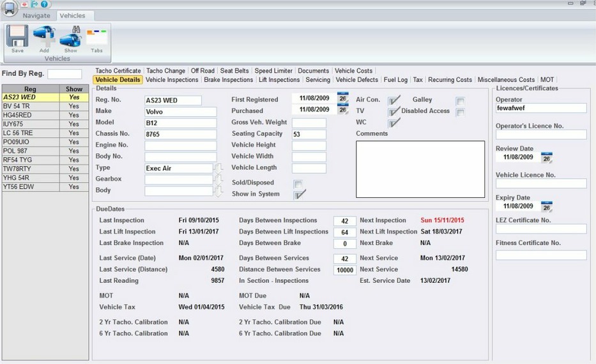
Task: Open the Tax tab
Action: point(418,80)
